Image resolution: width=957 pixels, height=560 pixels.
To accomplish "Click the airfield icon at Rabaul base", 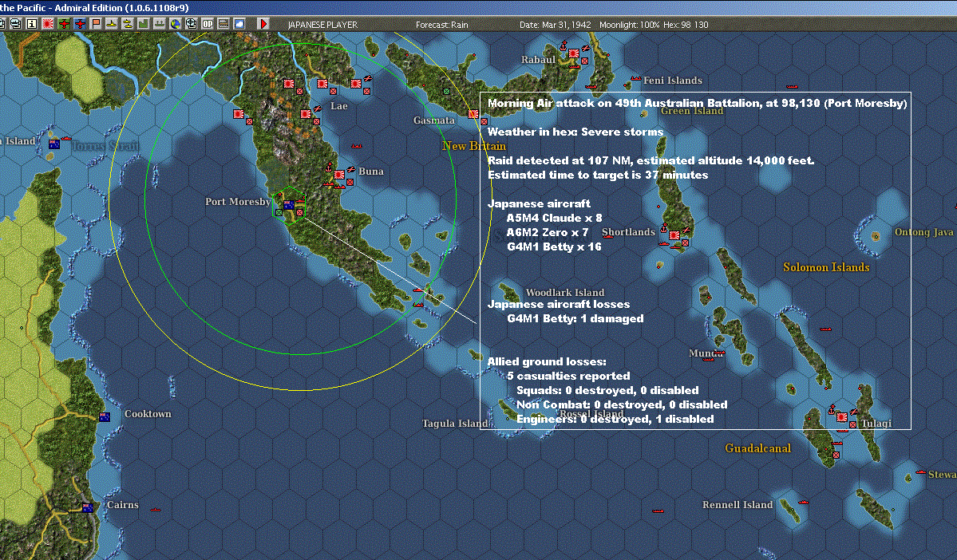I will (586, 48).
